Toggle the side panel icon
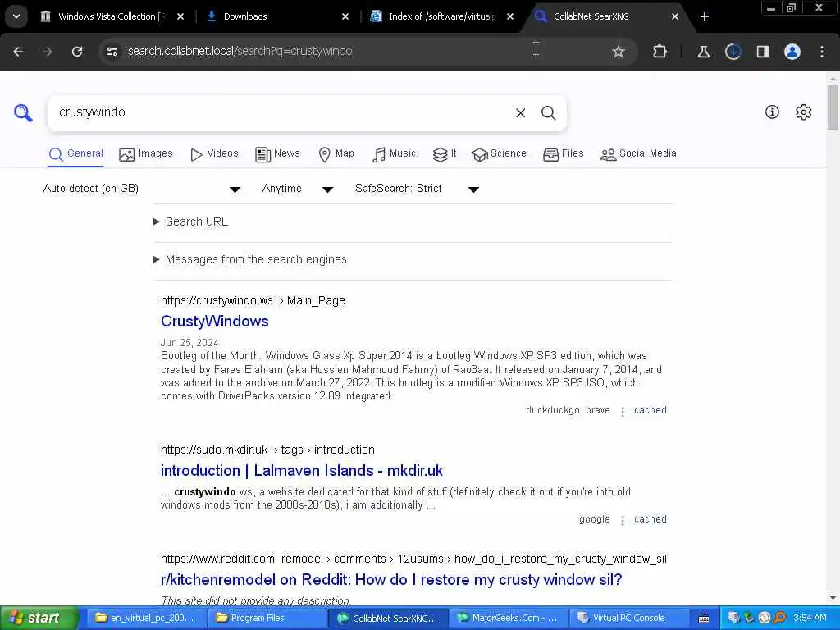 pyautogui.click(x=762, y=52)
